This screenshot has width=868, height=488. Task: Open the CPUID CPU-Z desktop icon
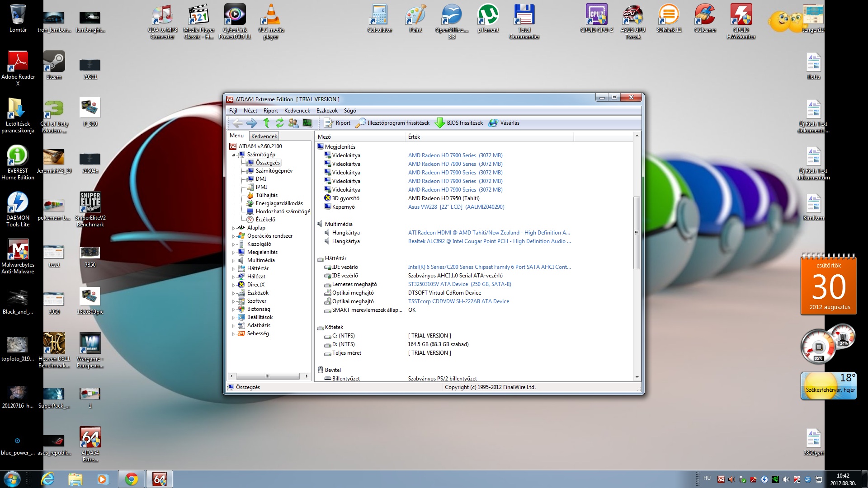596,19
